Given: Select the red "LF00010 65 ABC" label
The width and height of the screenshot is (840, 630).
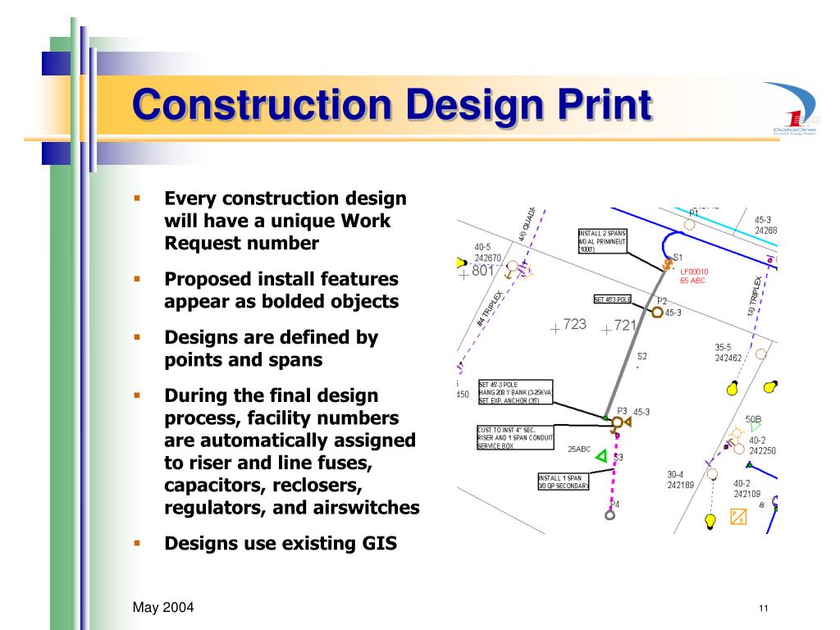Looking at the screenshot, I should click(x=694, y=276).
